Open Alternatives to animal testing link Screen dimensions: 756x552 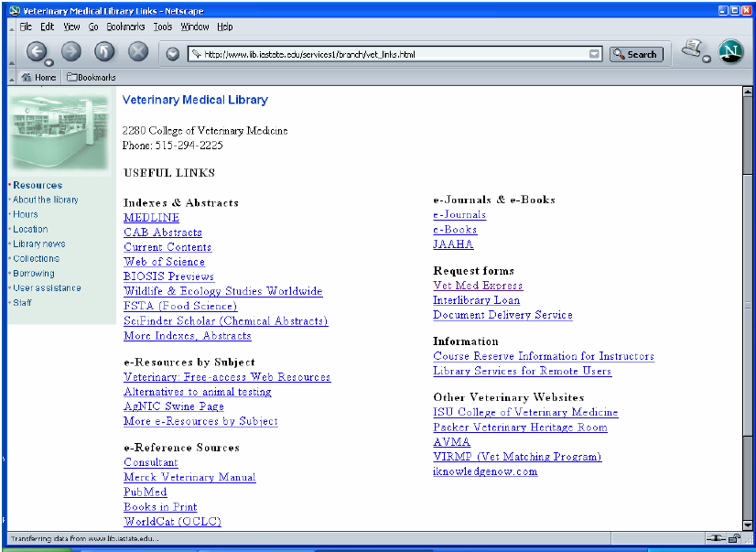(x=197, y=392)
